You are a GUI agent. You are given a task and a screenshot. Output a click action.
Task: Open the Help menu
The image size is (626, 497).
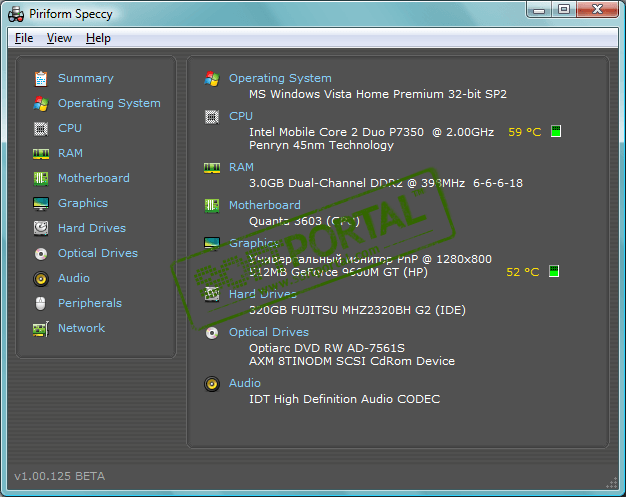click(98, 38)
